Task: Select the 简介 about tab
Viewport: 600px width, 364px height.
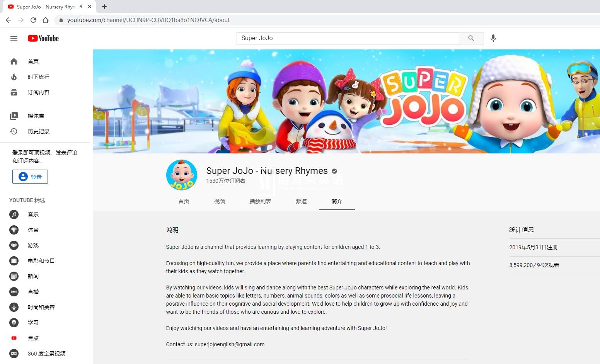Action: click(x=337, y=201)
